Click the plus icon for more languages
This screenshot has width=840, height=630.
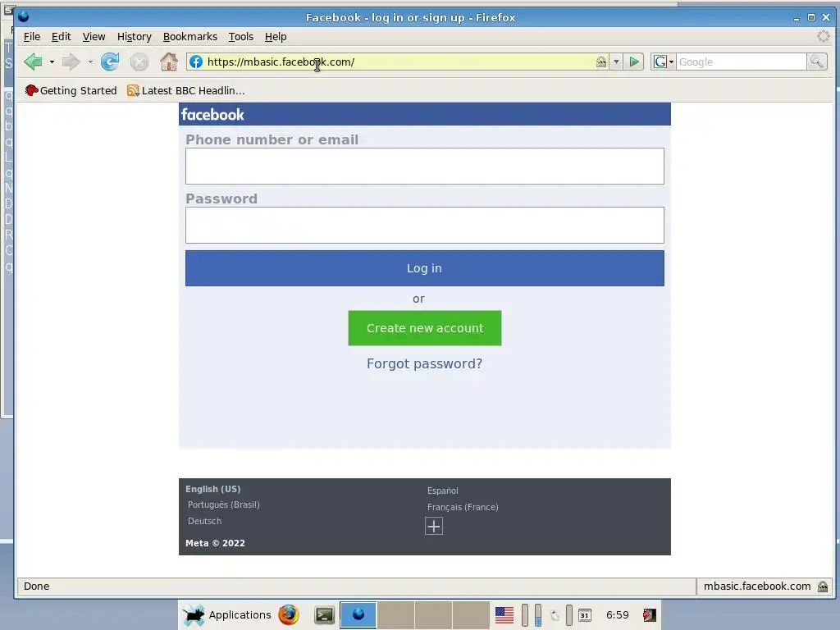[434, 526]
